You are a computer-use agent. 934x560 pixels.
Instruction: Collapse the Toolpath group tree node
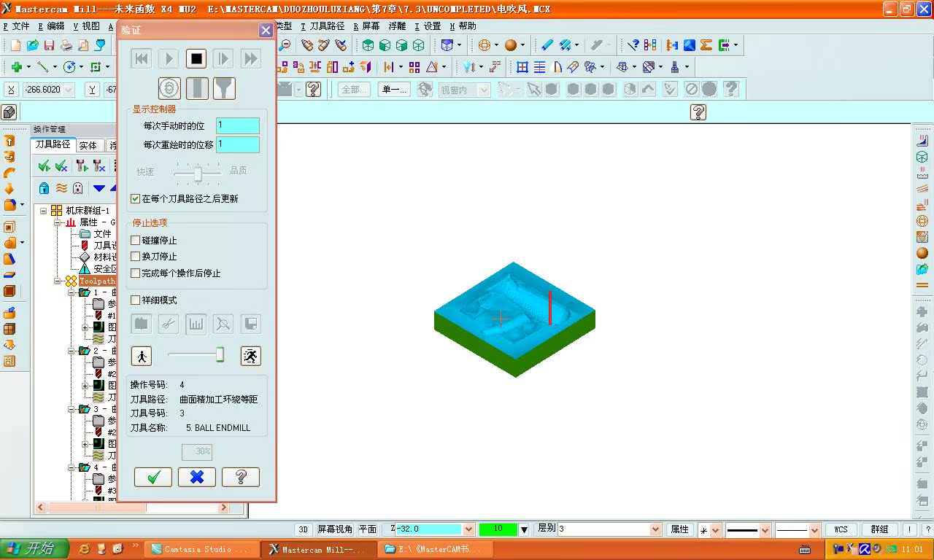pos(57,281)
